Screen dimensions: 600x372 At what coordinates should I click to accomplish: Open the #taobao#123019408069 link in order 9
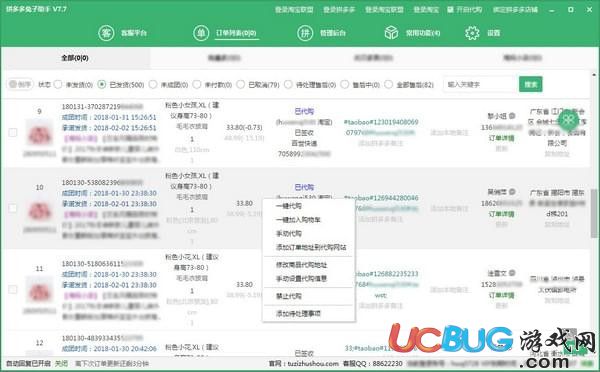[x=381, y=122]
